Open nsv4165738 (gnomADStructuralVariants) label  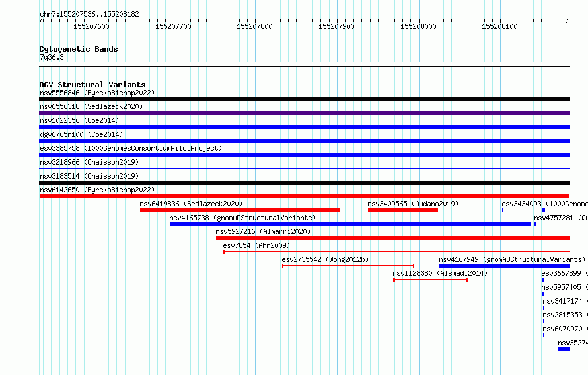click(x=242, y=218)
